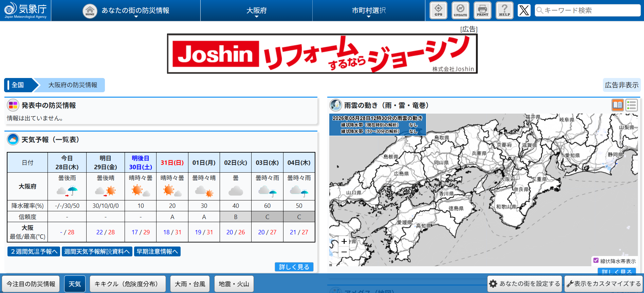Screen dimensions: 644x293
Task: Open the X (Twitter) icon
Action: [524, 10]
